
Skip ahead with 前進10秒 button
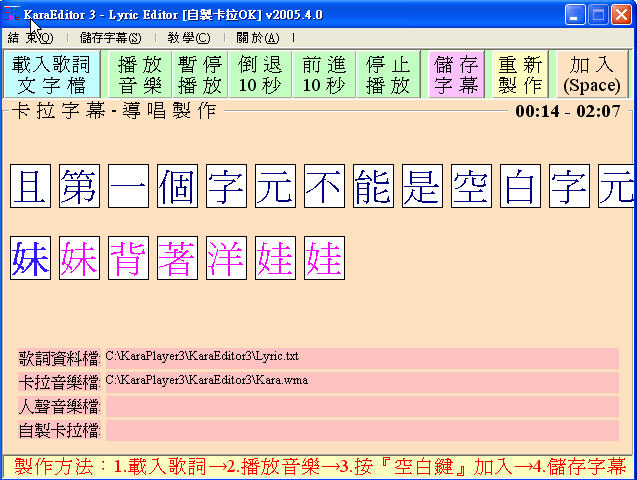[x=324, y=75]
